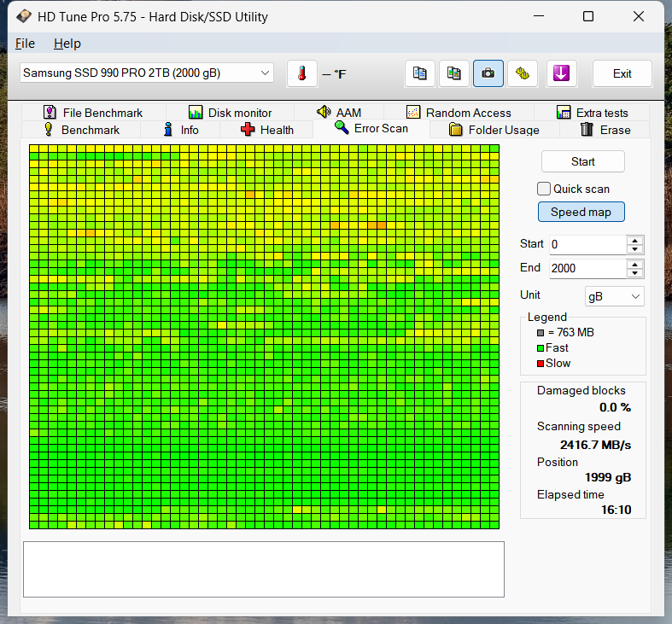This screenshot has height=624, width=672.
Task: Click the camera save screenshot icon
Action: [488, 73]
